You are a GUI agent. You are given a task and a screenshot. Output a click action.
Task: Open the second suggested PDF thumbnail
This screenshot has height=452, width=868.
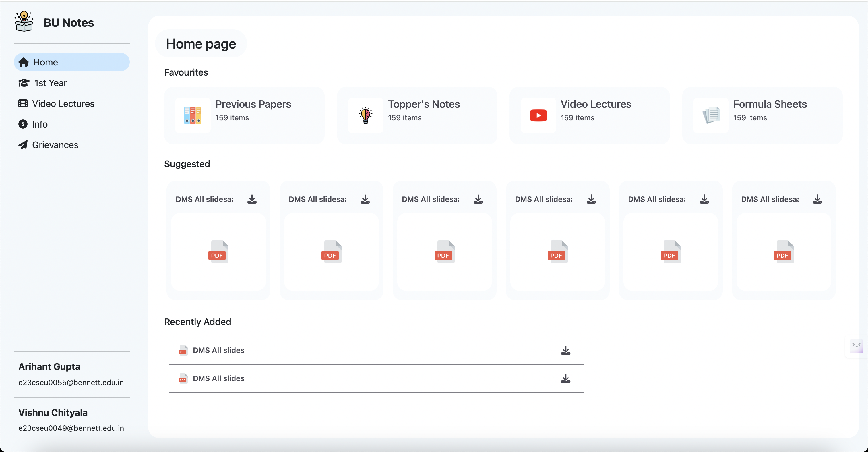pos(331,252)
